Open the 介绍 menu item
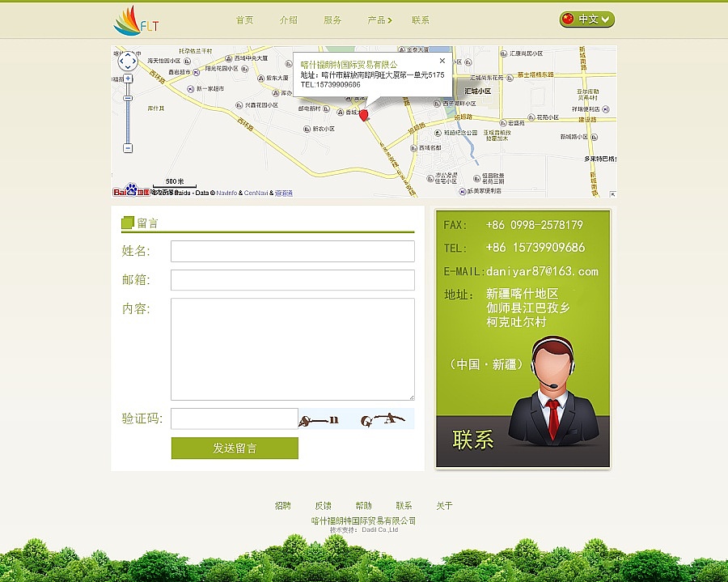 (x=288, y=20)
